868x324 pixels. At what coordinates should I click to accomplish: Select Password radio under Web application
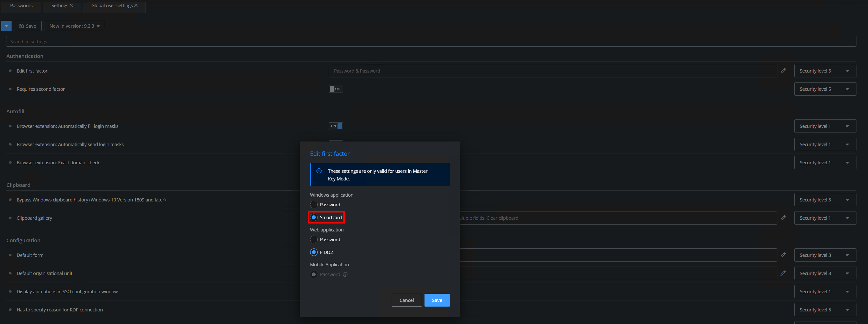point(314,240)
